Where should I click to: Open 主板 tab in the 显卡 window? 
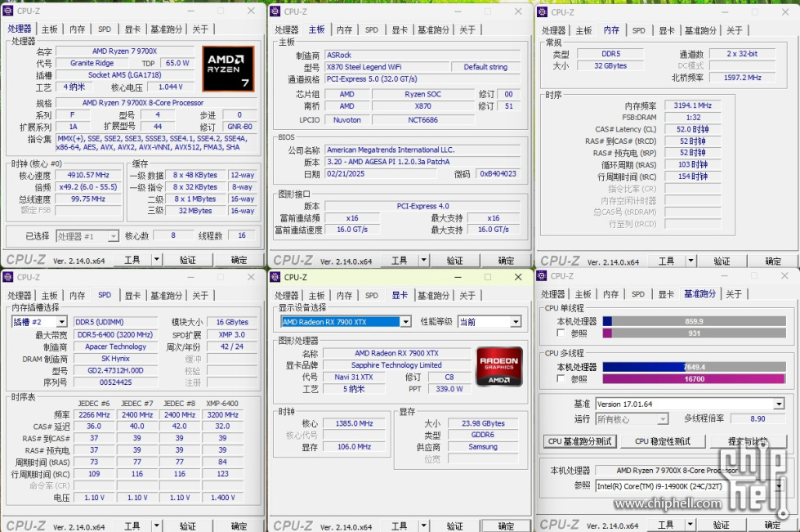[316, 296]
